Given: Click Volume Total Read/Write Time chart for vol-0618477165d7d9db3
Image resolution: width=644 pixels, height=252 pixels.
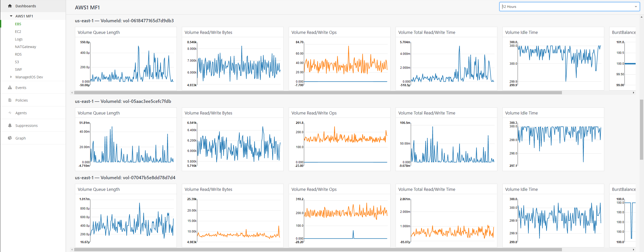Looking at the screenshot, I should tap(446, 59).
